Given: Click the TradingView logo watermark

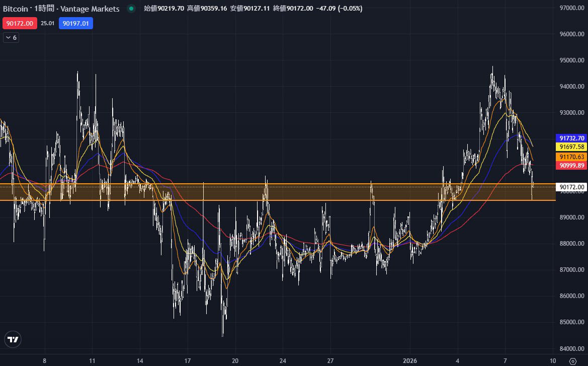Looking at the screenshot, I should (x=13, y=339).
